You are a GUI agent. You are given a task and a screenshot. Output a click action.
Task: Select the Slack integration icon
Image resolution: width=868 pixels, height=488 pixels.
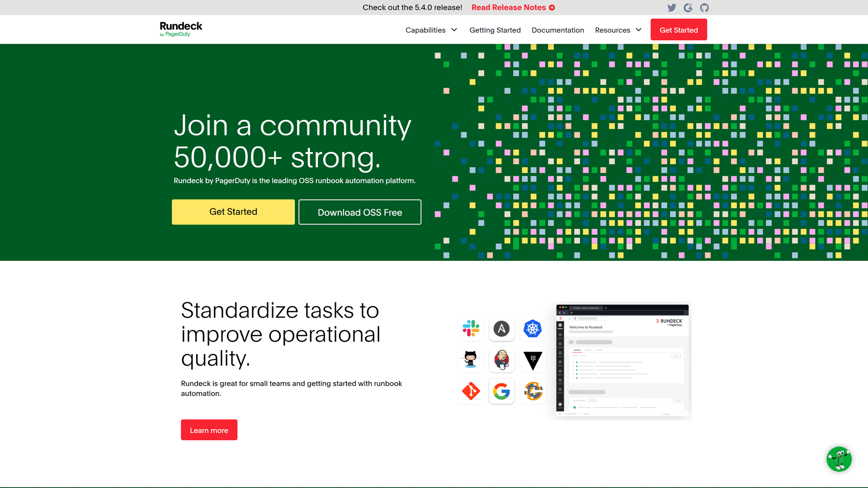[x=471, y=328]
